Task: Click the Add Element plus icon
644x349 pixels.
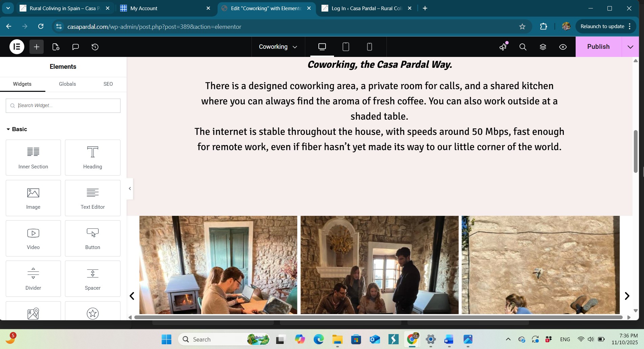Action: click(37, 47)
